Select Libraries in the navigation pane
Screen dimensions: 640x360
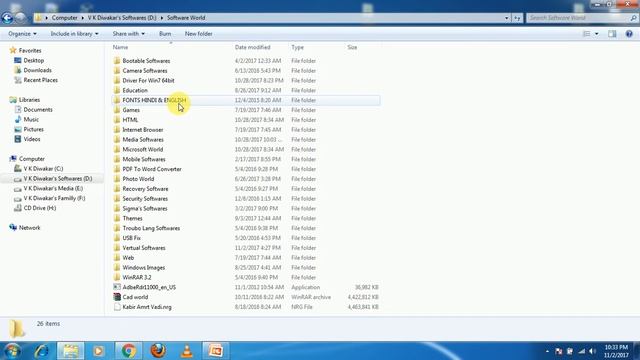pos(29,100)
